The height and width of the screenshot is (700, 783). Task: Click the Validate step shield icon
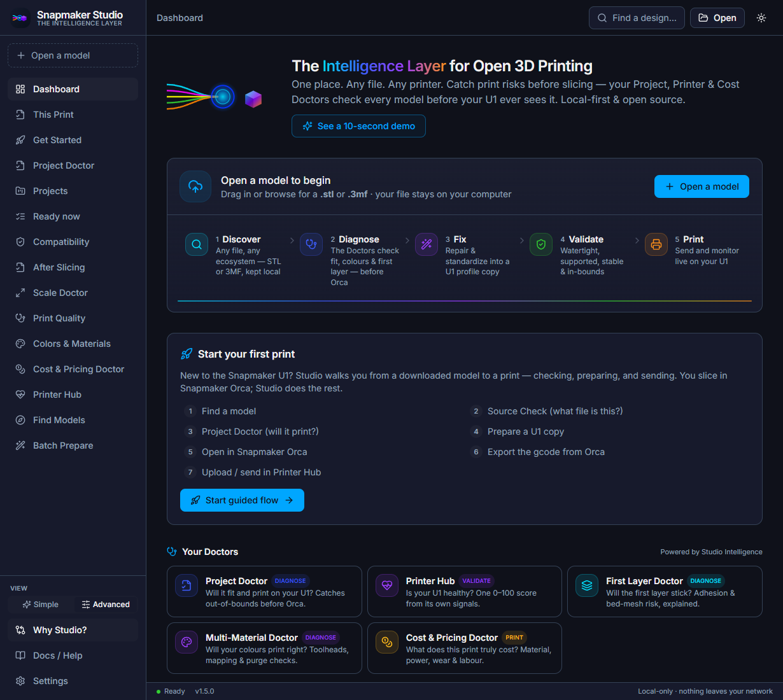point(541,244)
